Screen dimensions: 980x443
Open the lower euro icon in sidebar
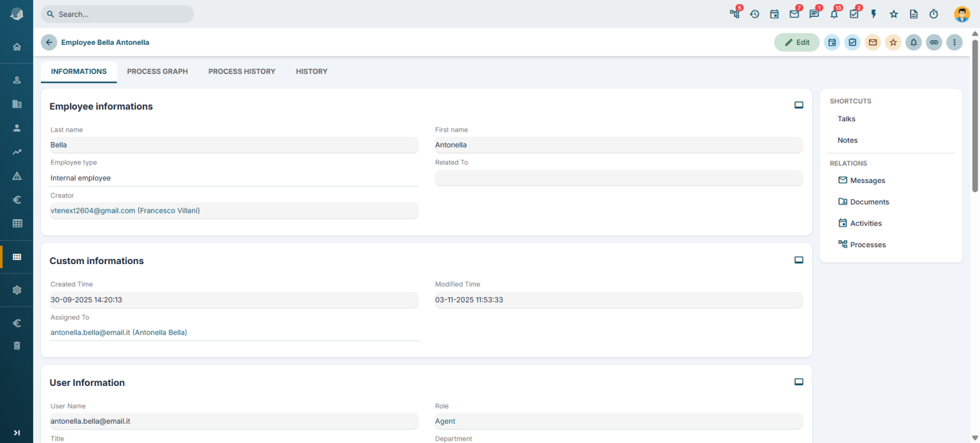[17, 323]
